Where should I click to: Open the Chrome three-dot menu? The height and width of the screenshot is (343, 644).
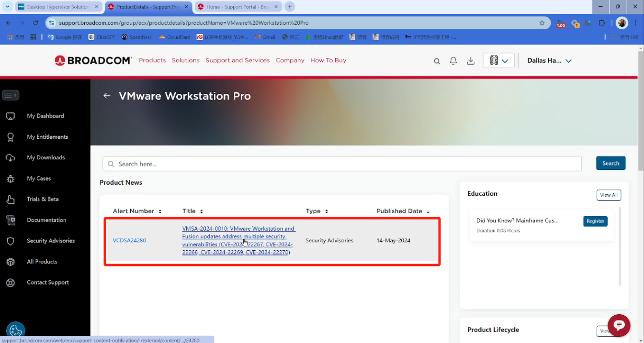pos(636,22)
